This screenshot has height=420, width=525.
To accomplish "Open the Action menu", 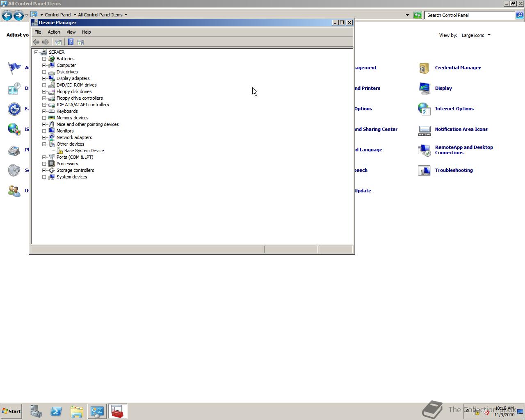I will pos(54,32).
